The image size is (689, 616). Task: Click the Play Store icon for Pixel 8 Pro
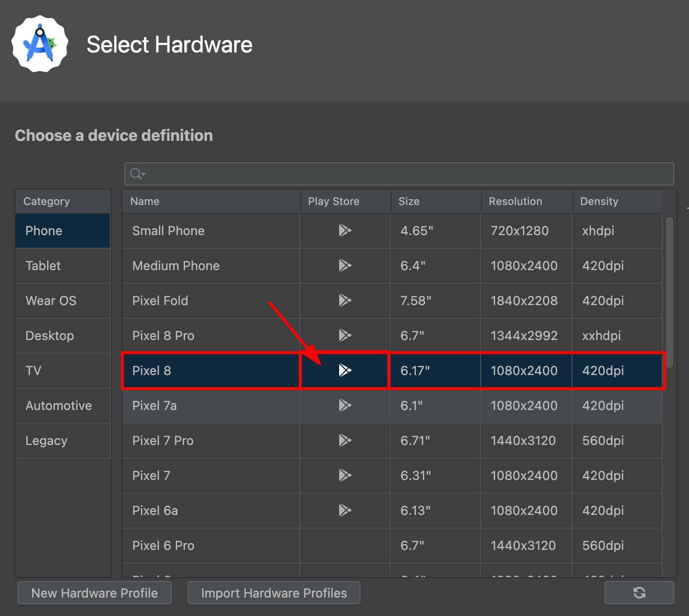(345, 335)
